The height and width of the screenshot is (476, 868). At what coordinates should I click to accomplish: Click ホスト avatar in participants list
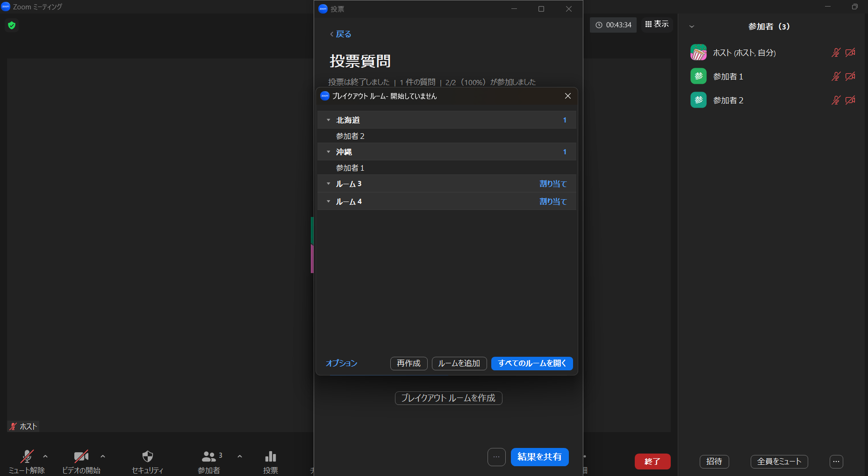coord(698,52)
